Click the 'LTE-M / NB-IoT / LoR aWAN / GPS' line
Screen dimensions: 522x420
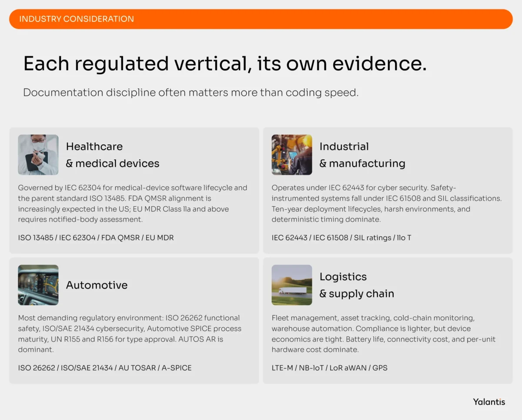pyautogui.click(x=329, y=368)
